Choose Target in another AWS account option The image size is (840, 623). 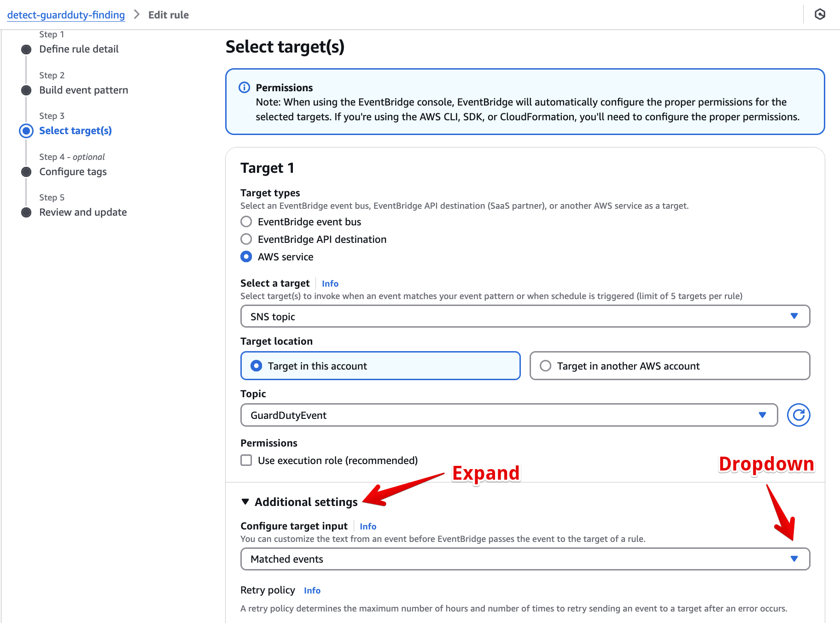pos(670,366)
